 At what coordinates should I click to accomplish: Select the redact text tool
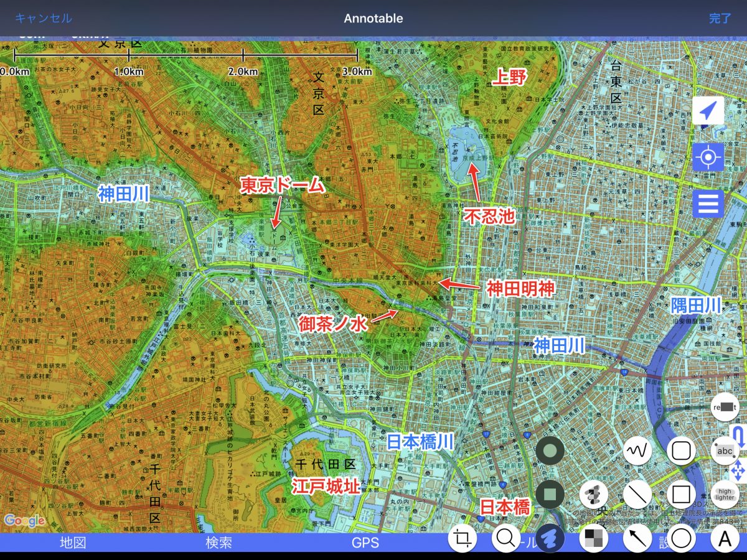[x=726, y=408]
